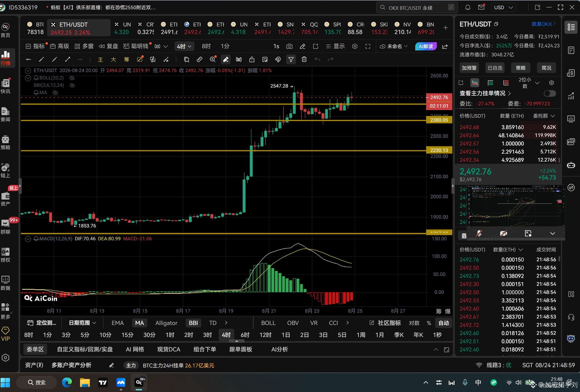Click the 简况 overview button
This screenshot has width=580, height=392.
coord(547,68)
